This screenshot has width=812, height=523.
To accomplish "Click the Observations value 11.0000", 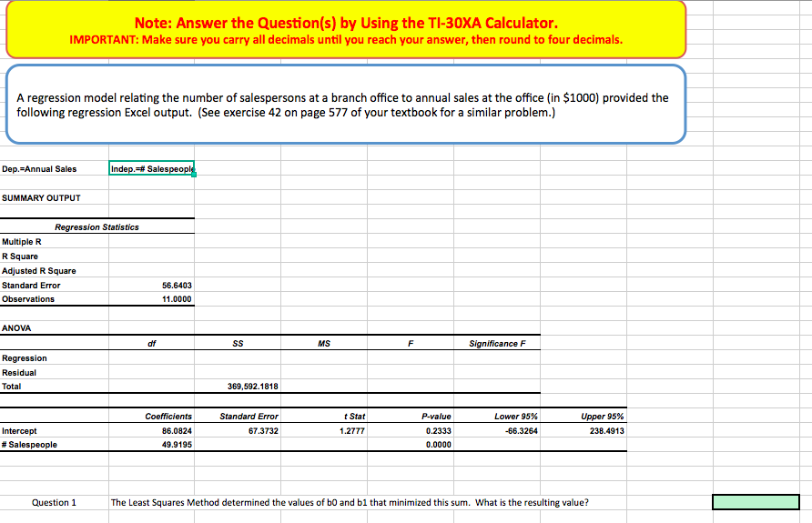I will pos(177,299).
